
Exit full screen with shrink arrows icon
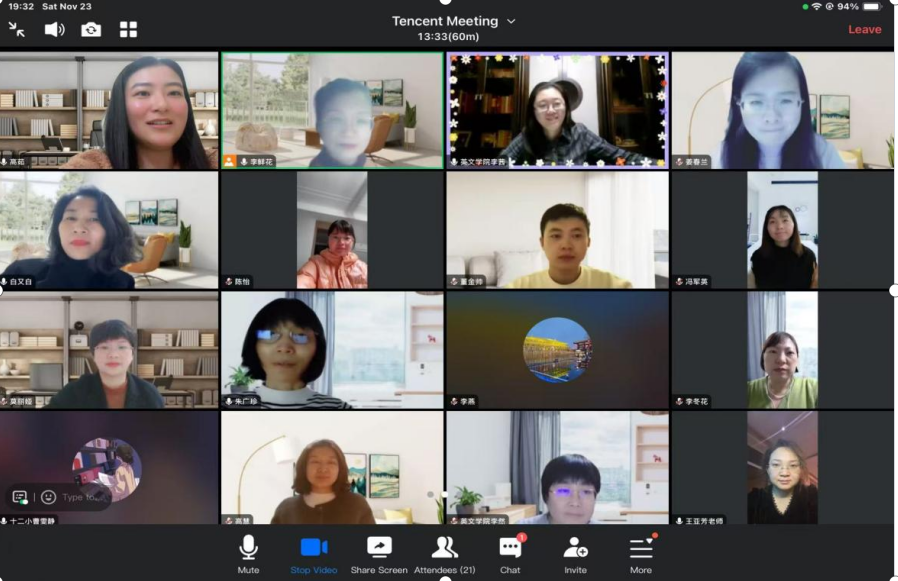point(17,30)
